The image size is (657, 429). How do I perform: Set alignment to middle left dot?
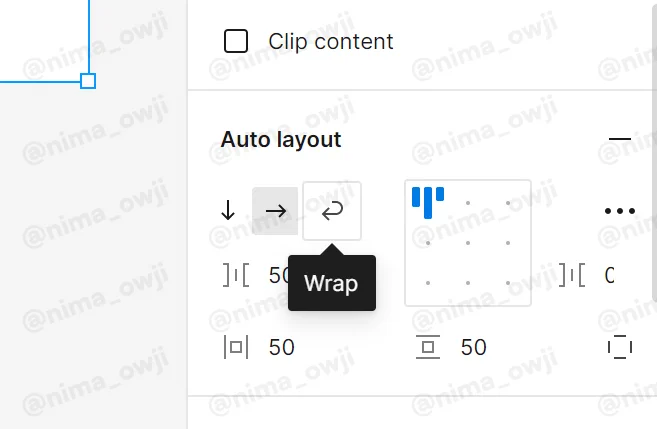coord(428,243)
